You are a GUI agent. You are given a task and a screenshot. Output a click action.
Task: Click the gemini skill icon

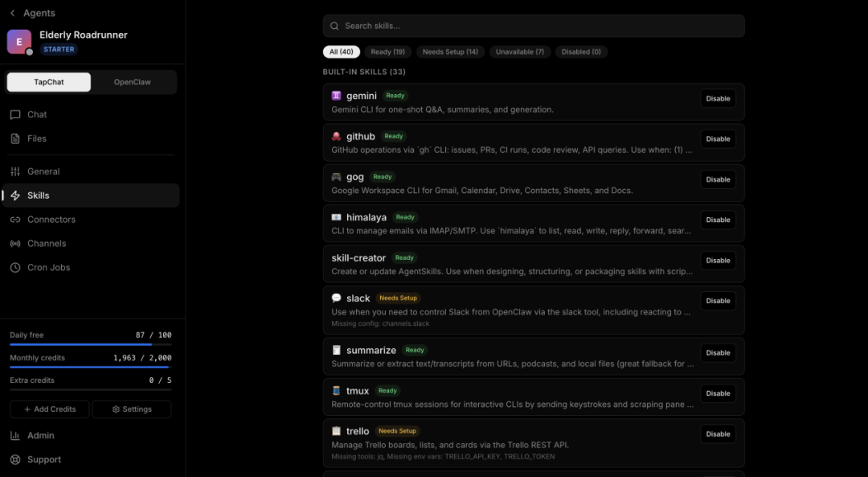(x=336, y=95)
